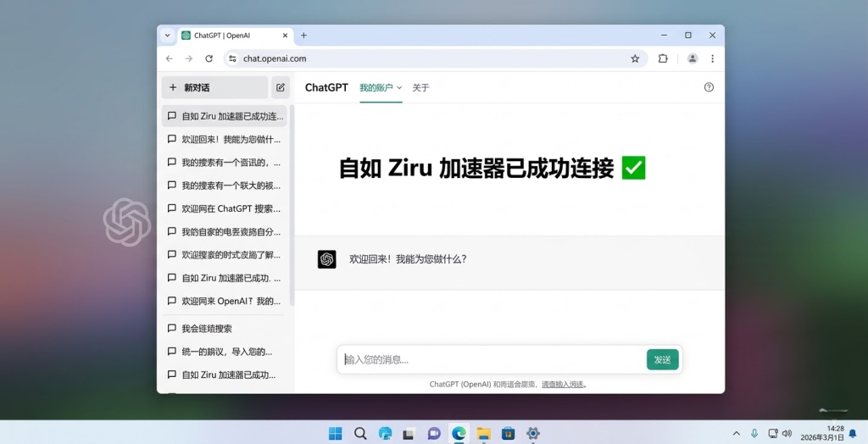This screenshot has height=444, width=868.
Task: Open Microsoft Edge from the taskbar
Action: (x=459, y=434)
